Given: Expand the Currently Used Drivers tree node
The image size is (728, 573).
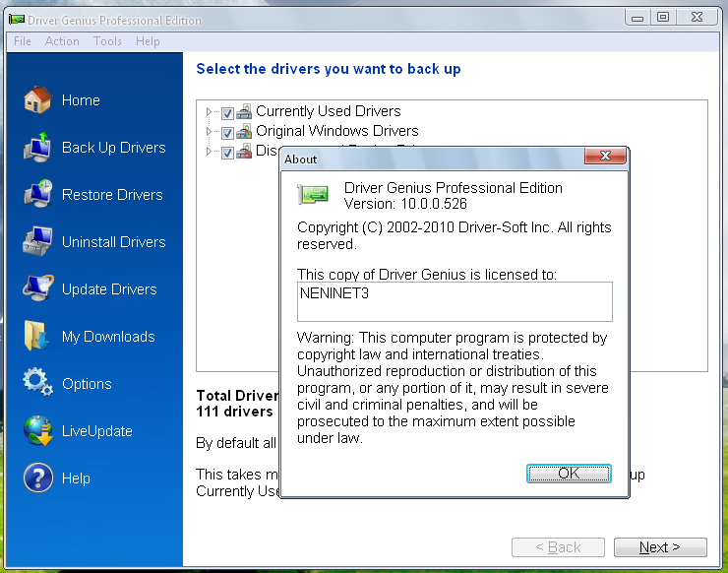Looking at the screenshot, I should (209, 111).
